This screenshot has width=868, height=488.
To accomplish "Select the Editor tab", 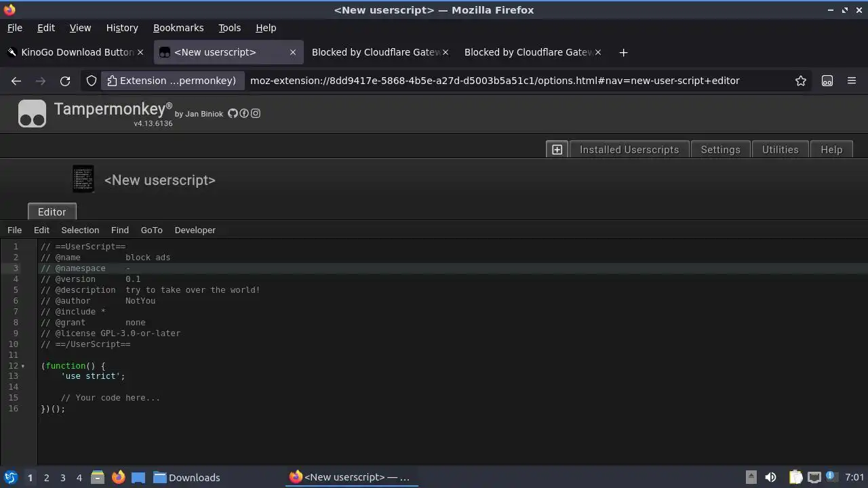I will pyautogui.click(x=52, y=211).
